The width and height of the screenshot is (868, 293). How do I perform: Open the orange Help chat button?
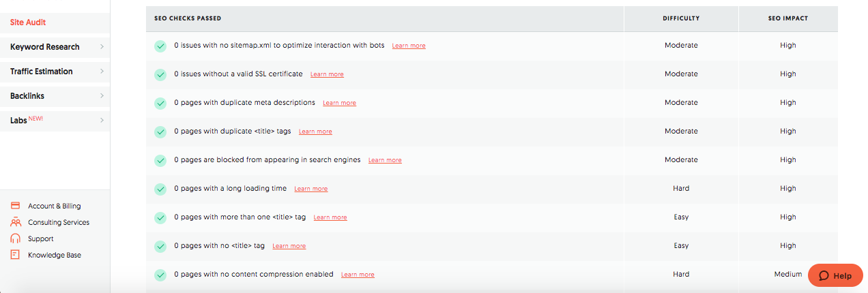(x=835, y=276)
